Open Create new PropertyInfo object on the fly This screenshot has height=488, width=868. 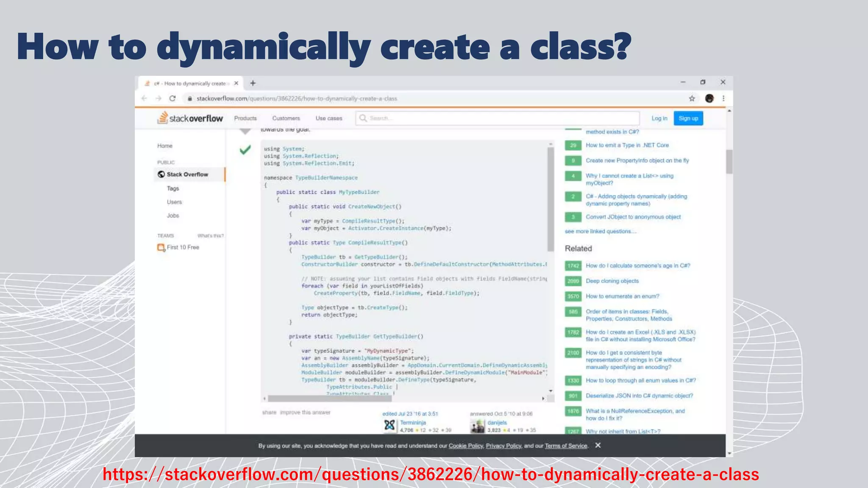pyautogui.click(x=637, y=160)
